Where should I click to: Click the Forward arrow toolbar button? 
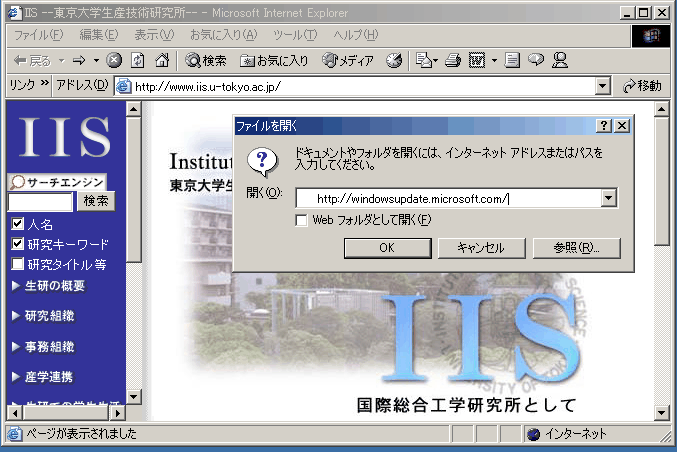[x=79, y=60]
